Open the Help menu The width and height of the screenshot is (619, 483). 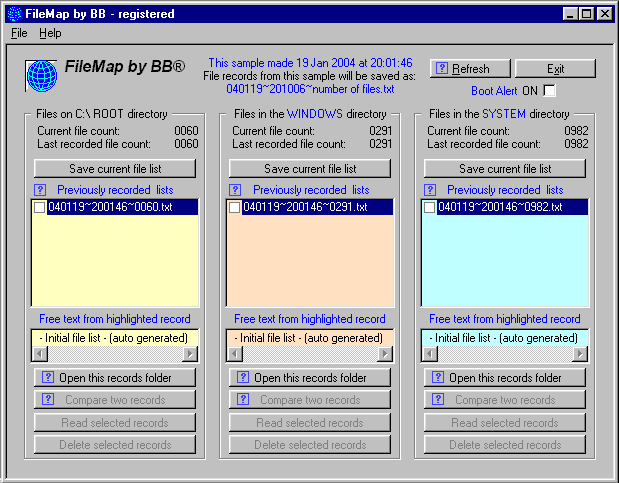[50, 33]
